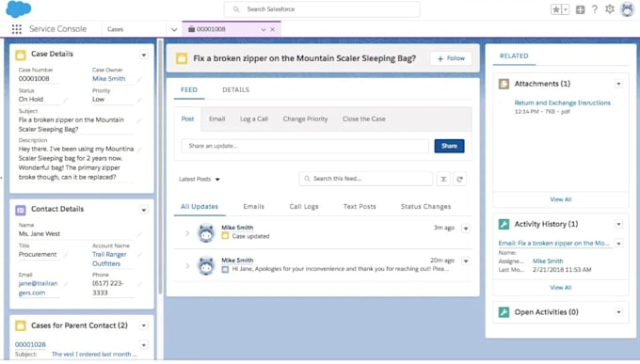Click Cases for Parent Contact icon

click(21, 325)
